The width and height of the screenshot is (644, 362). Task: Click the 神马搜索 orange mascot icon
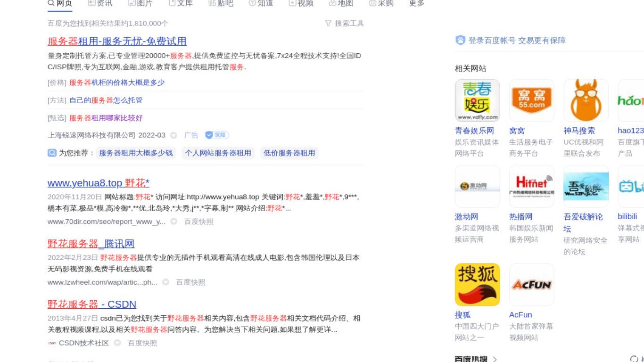pyautogui.click(x=586, y=100)
